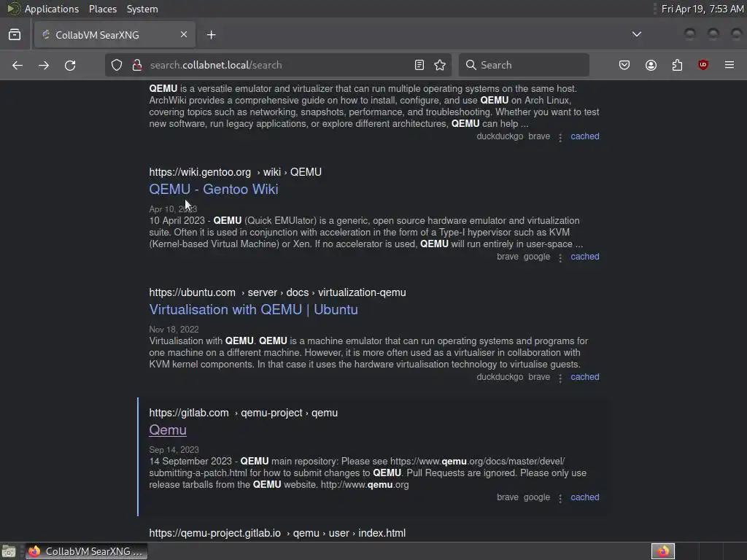Screen dimensions: 747x560
Task: Show desktop via taskbar left icon
Action: tap(9, 551)
